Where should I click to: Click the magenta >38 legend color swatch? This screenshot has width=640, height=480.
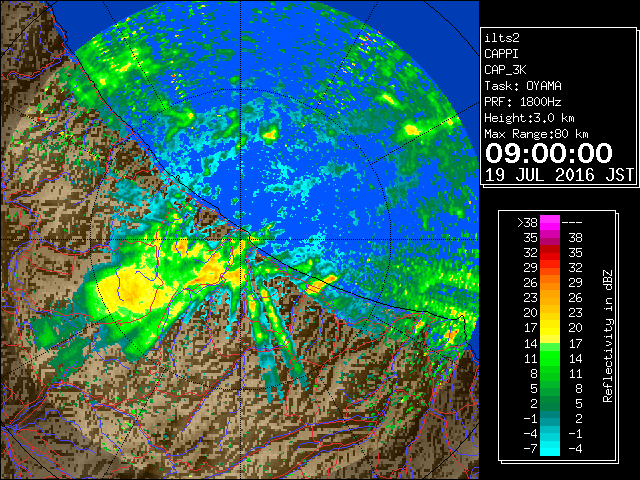tap(550, 222)
